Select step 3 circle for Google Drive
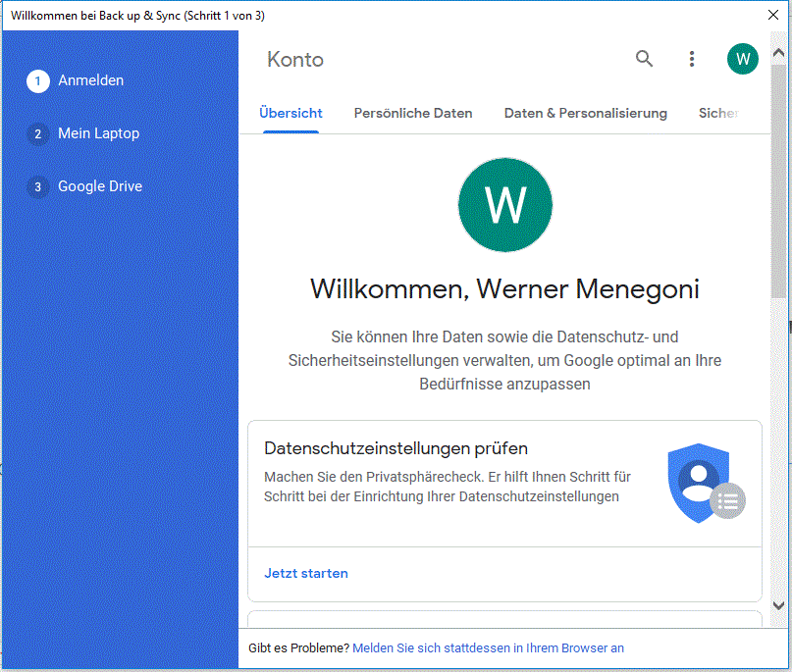 click(x=38, y=186)
